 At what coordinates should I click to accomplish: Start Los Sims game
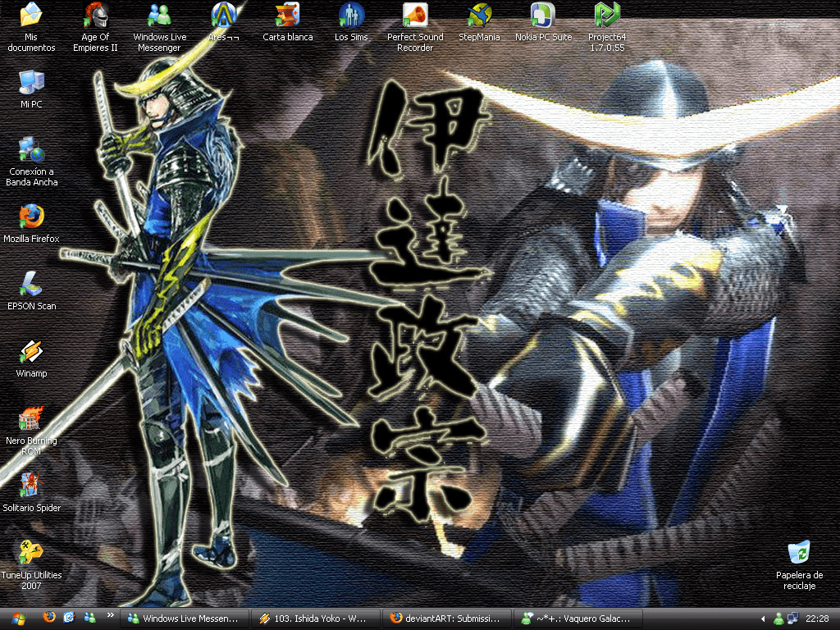[x=350, y=18]
